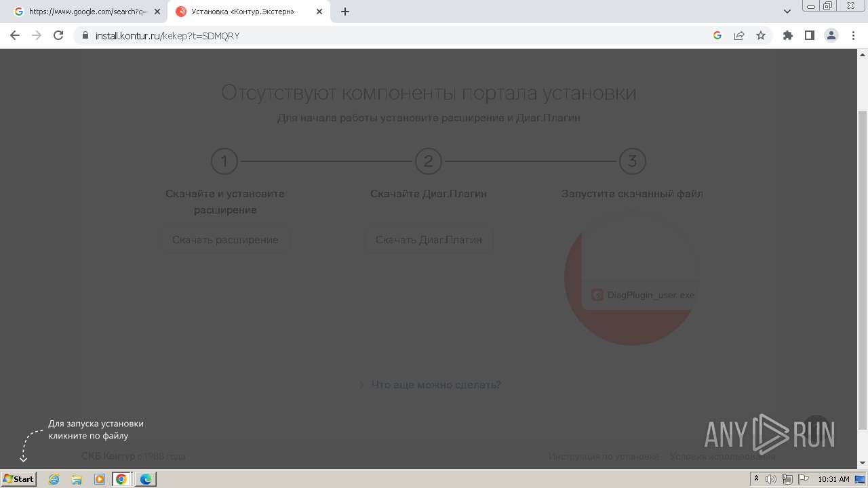Share this page using the share icon
Screen dimensions: 868x488
coord(739,35)
